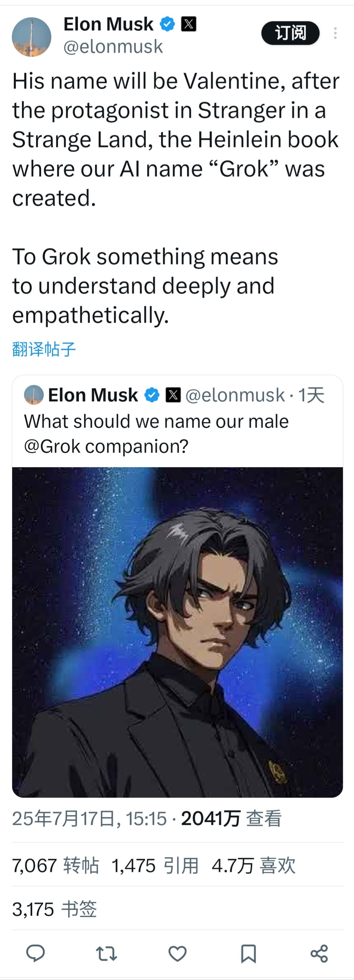Bookmark the post with bookmark icon
Image resolution: width=354 pixels, height=980 pixels.
248,953
